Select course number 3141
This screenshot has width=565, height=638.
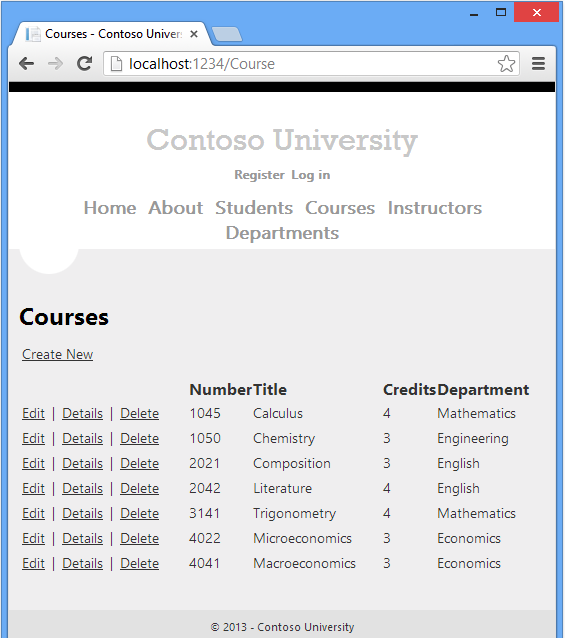205,513
